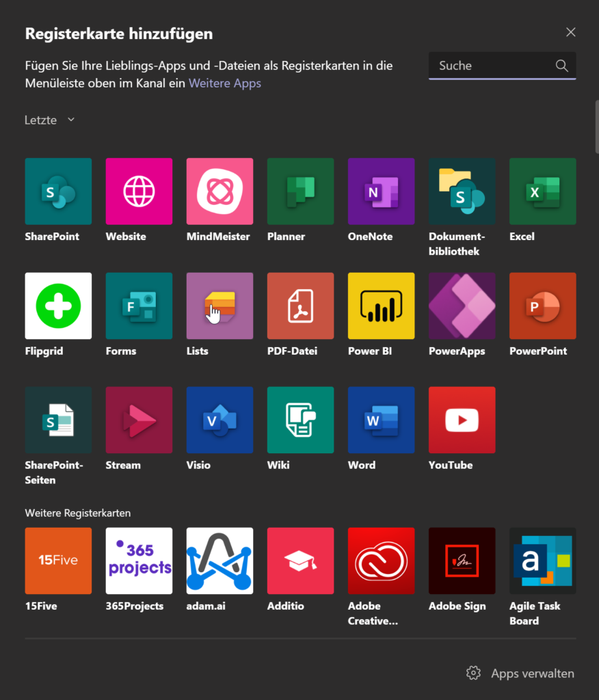Click the Weitere Registerkarten heading

(x=78, y=513)
